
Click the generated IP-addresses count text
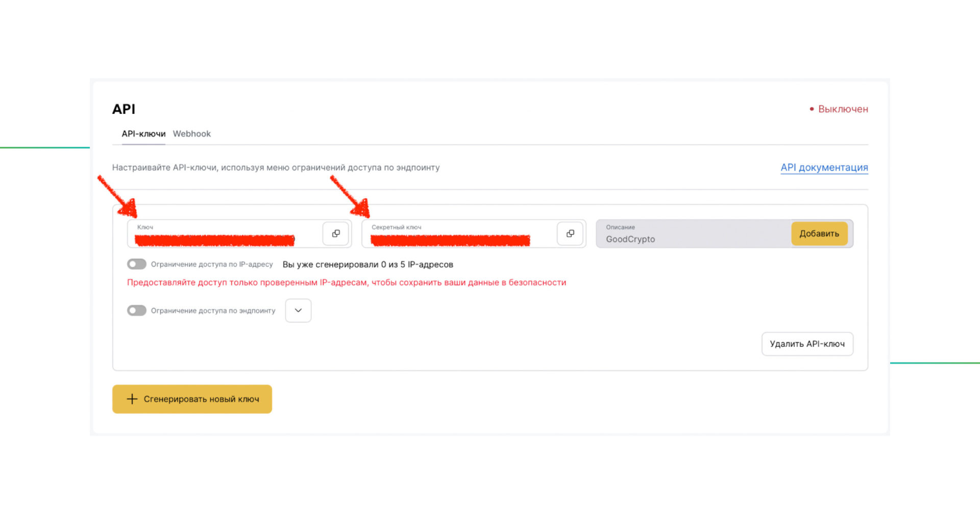(x=367, y=264)
